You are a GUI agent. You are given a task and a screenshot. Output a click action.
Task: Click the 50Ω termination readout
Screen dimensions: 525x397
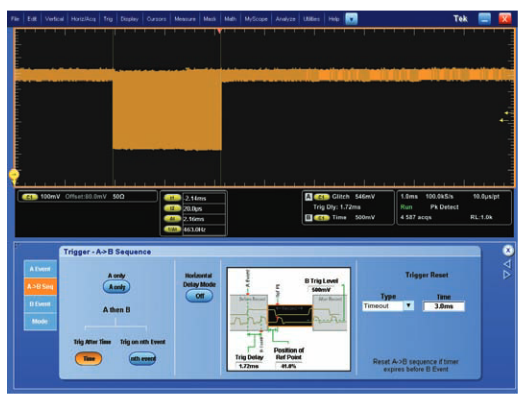(x=118, y=196)
